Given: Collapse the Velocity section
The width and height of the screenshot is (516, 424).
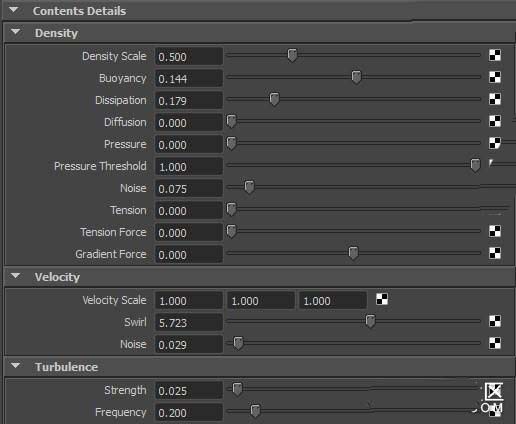Looking at the screenshot, I should coord(15,276).
